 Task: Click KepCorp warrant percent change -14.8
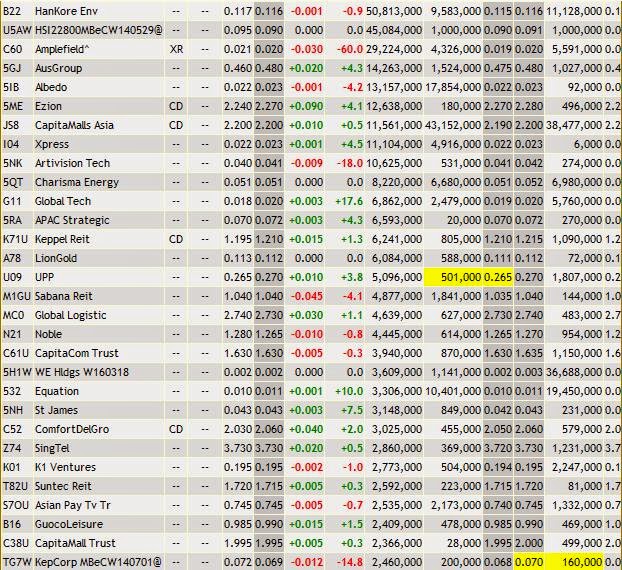(350, 562)
